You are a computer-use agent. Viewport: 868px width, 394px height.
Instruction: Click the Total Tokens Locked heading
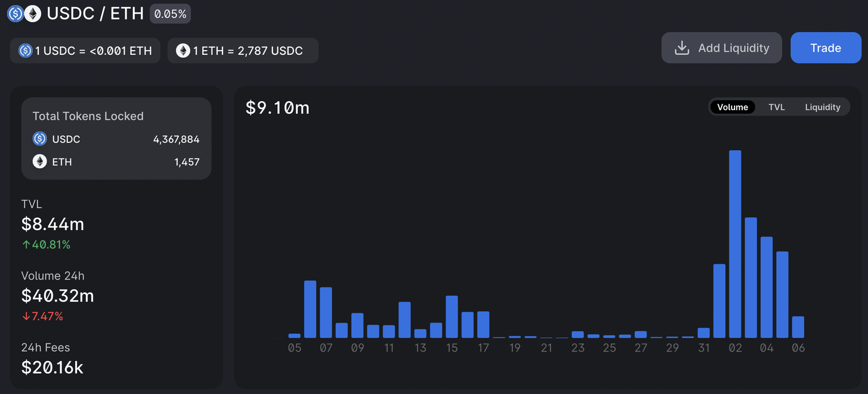[88, 116]
